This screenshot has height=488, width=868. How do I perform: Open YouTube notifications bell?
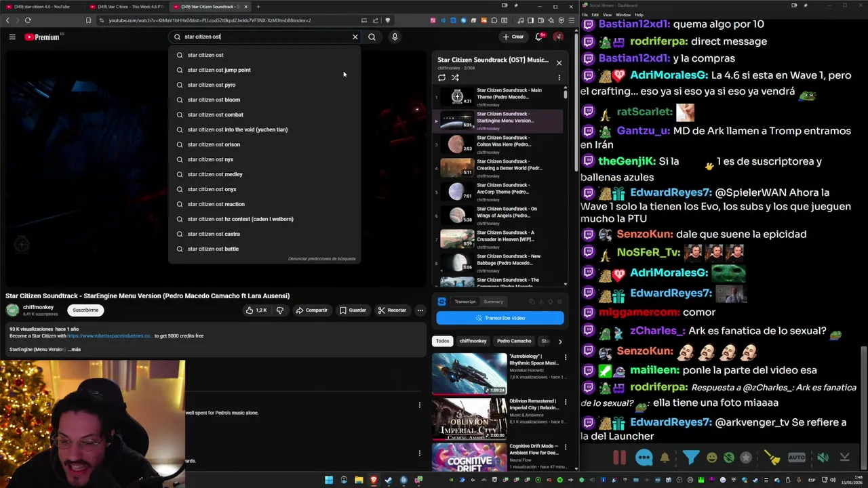539,37
